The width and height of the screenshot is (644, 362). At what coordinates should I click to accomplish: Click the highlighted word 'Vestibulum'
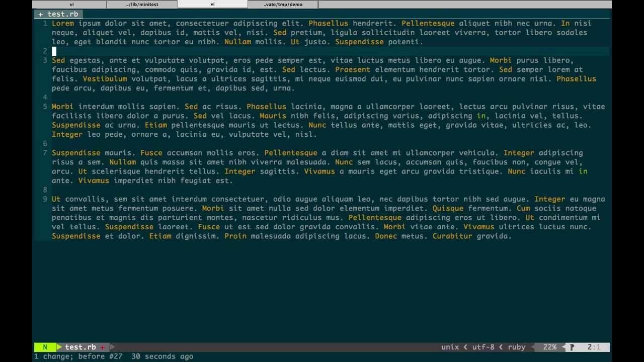coord(105,79)
